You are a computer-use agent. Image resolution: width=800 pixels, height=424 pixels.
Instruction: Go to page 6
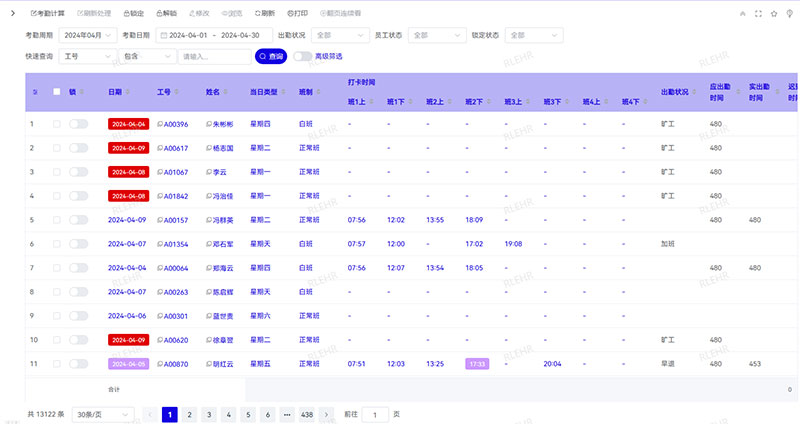point(267,415)
